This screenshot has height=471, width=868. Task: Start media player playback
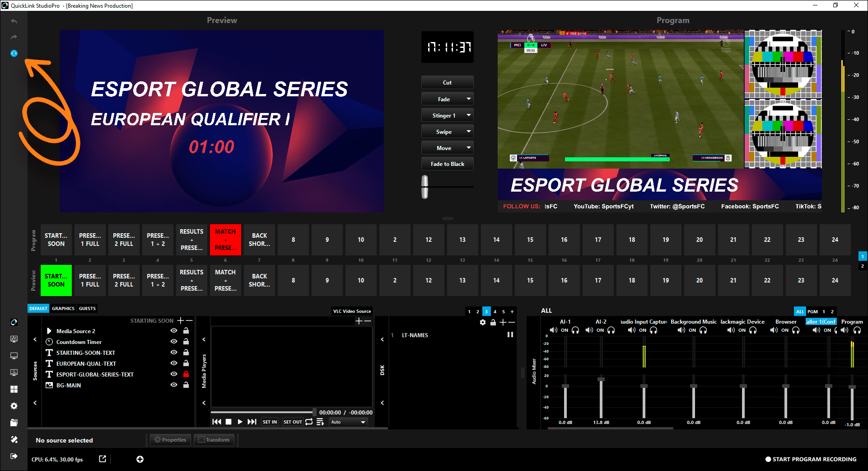click(x=240, y=422)
